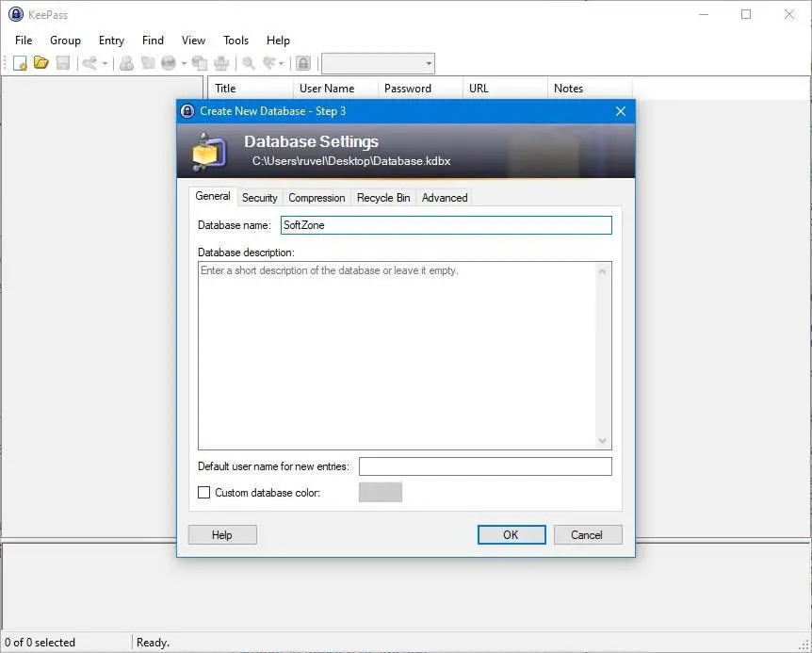
Task: Click the Password column header
Action: (420, 88)
